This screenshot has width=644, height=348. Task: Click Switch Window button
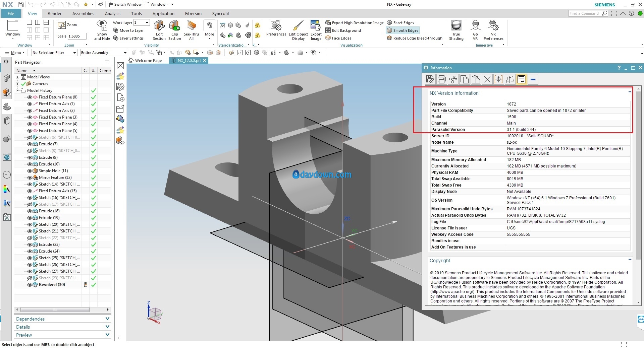[125, 4]
